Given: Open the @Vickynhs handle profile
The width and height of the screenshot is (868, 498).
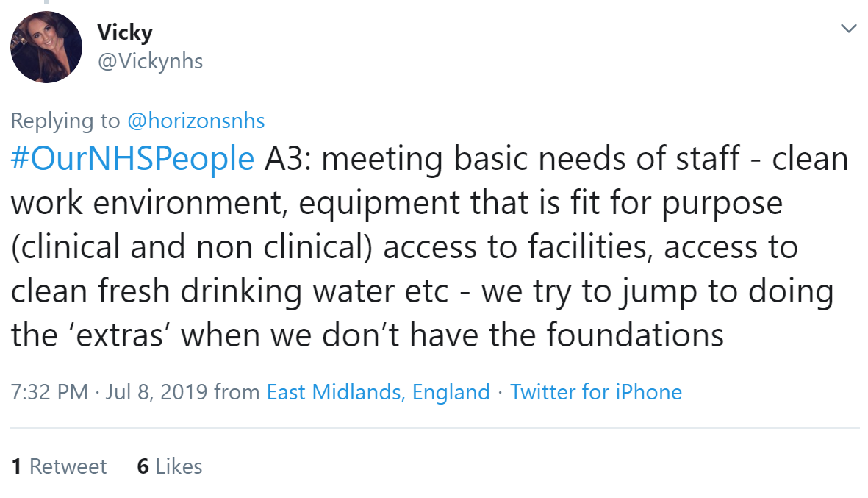Looking at the screenshot, I should coord(150,61).
